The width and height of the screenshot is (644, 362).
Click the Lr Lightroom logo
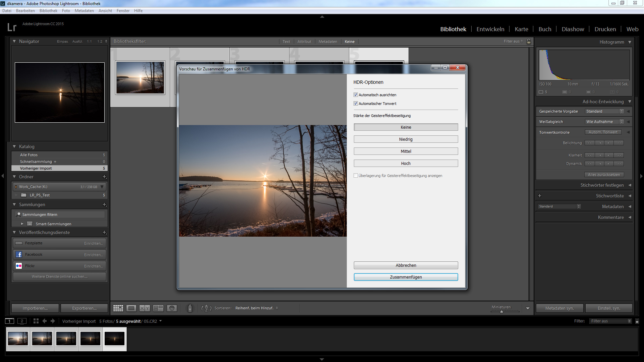pos(12,27)
